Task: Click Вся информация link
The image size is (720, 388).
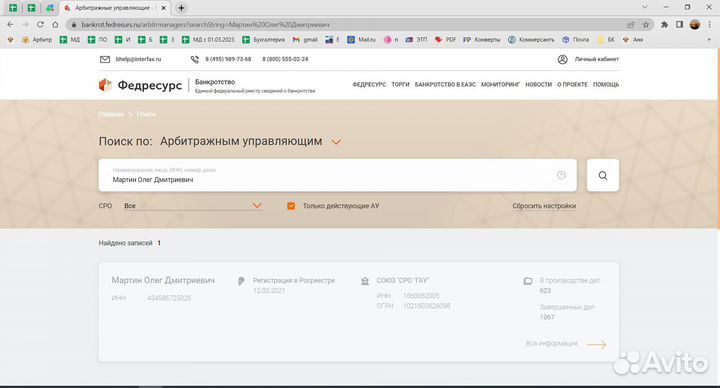Action: click(x=551, y=343)
